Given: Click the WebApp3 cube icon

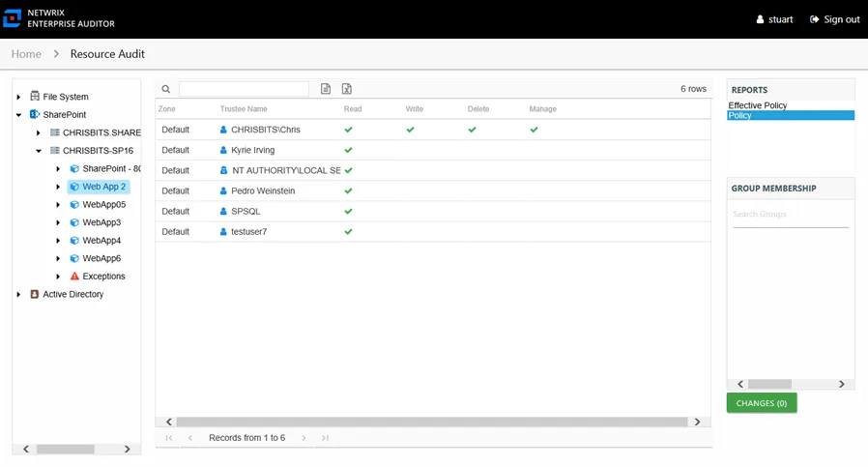Looking at the screenshot, I should click(74, 222).
